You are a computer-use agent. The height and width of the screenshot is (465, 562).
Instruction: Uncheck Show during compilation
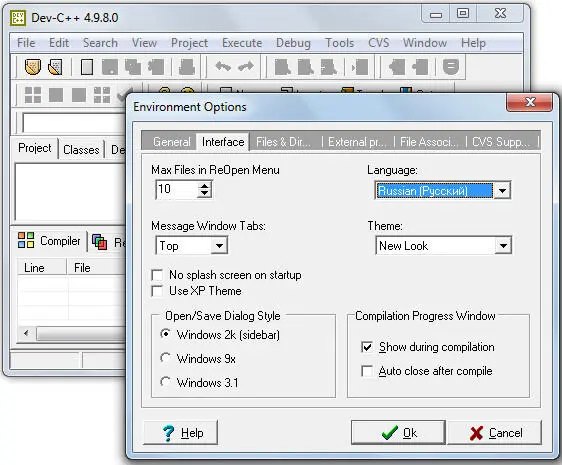[x=367, y=347]
